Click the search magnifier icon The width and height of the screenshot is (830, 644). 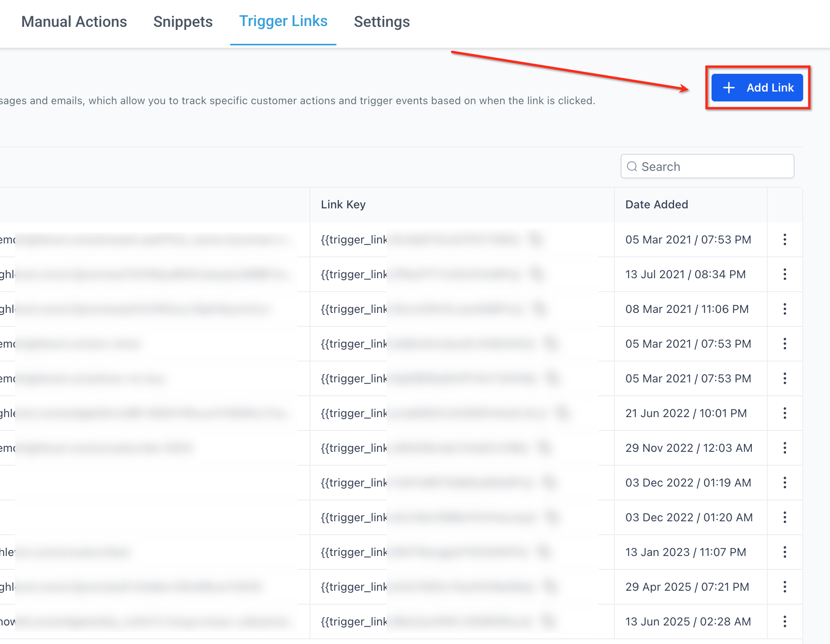click(632, 167)
